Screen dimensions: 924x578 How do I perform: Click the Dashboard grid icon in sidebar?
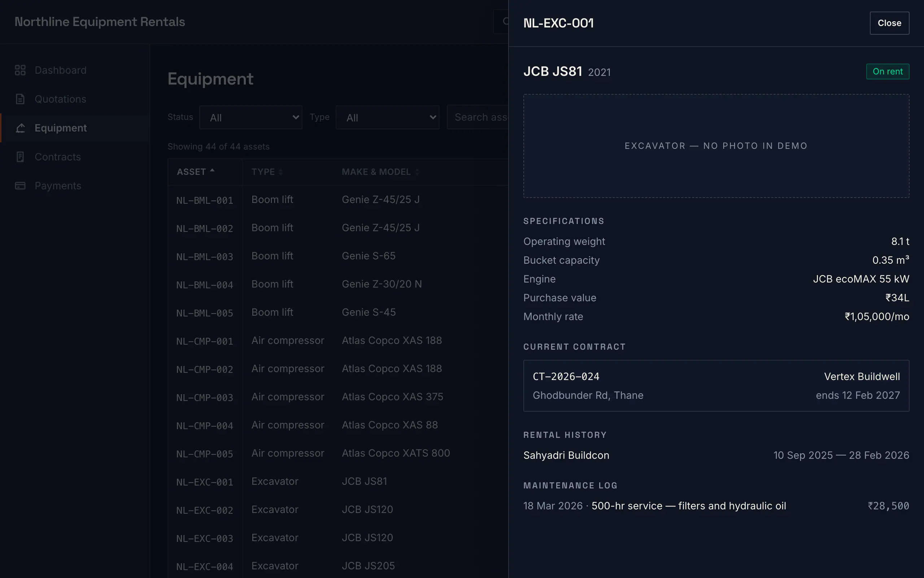click(x=20, y=70)
